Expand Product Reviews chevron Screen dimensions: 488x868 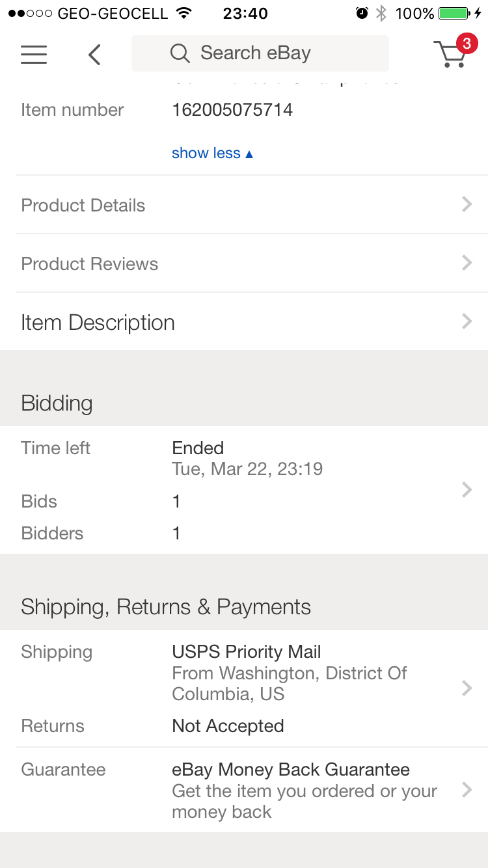tap(467, 263)
